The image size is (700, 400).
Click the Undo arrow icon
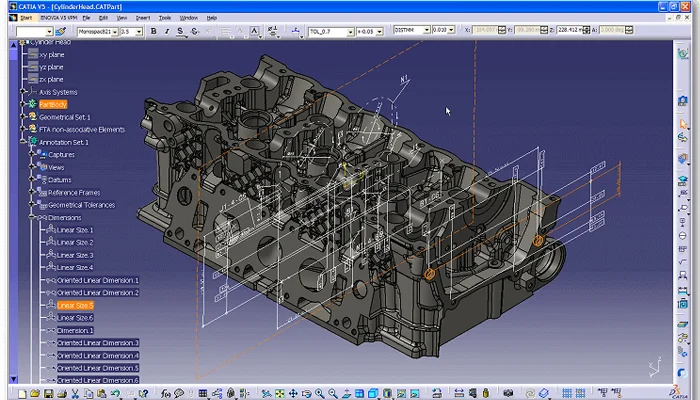[116, 394]
